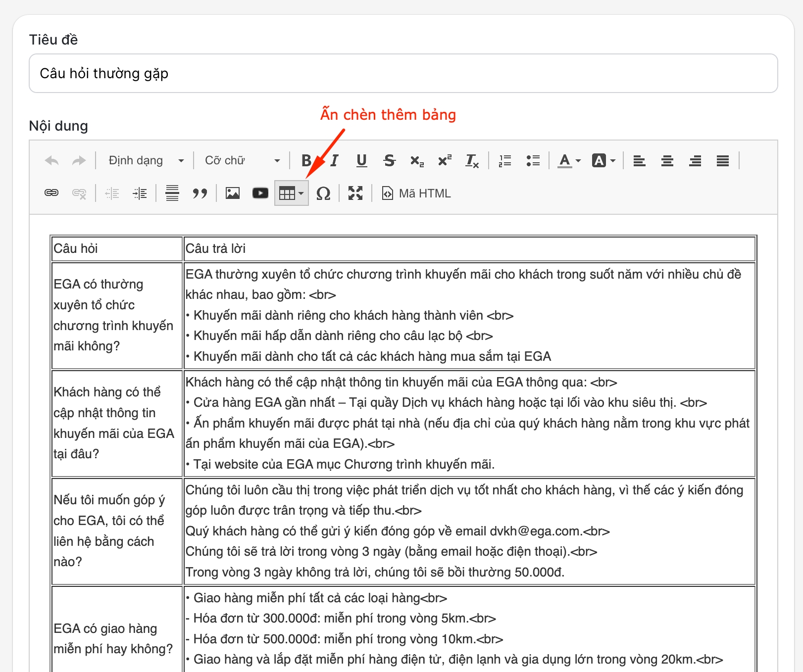
Task: Click the Tiêu đề title input field
Action: click(403, 74)
